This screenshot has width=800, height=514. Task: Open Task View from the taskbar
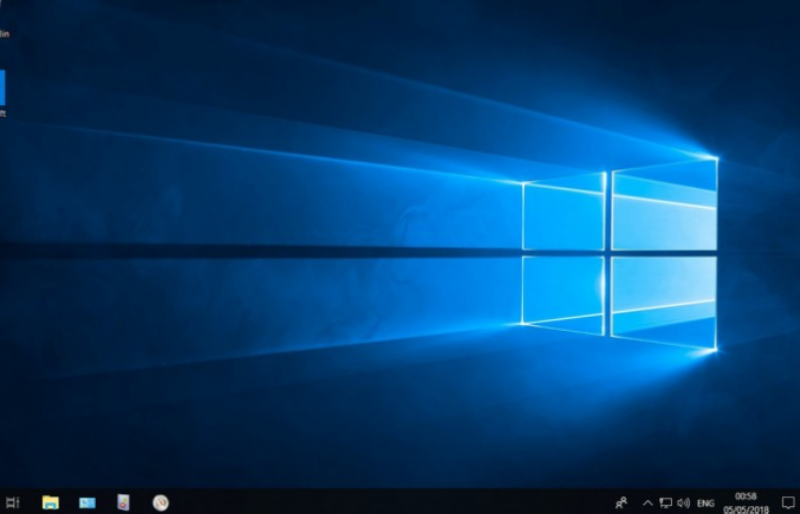click(12, 502)
